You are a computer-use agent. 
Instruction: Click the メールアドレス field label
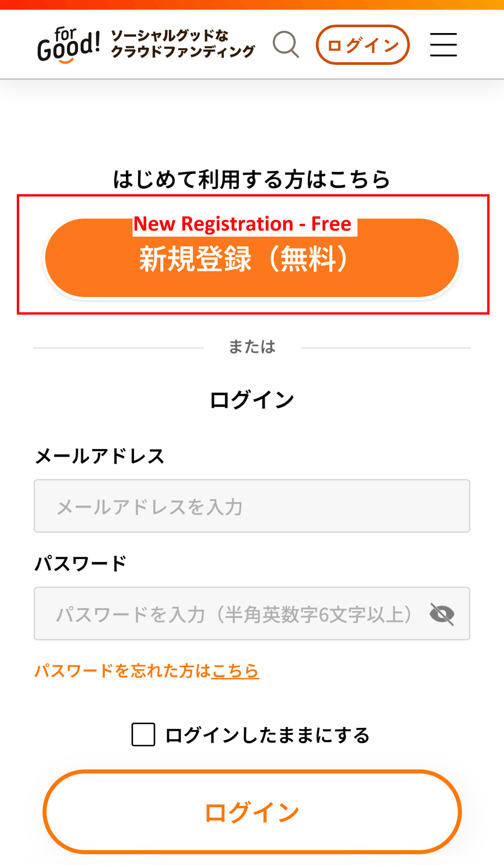coord(100,456)
